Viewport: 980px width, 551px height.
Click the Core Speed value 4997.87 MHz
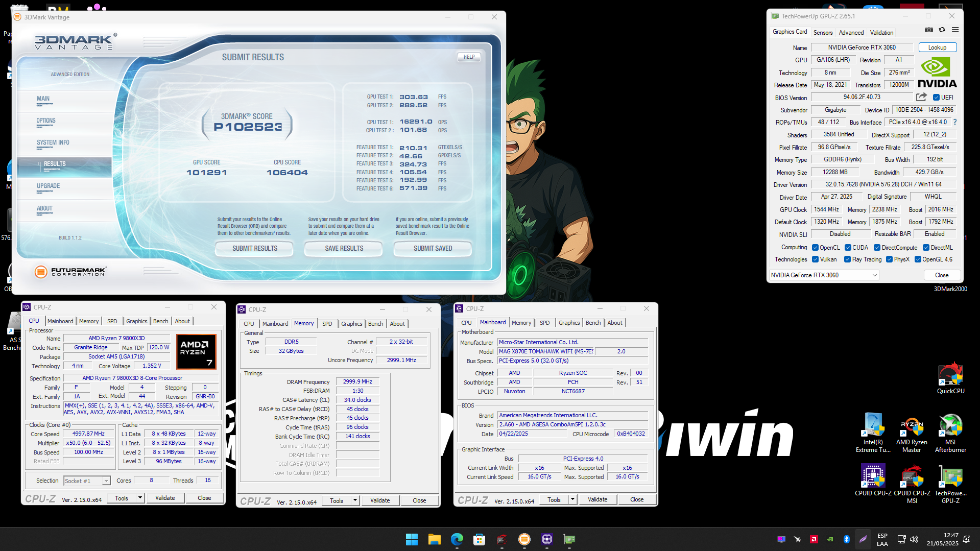(x=88, y=434)
